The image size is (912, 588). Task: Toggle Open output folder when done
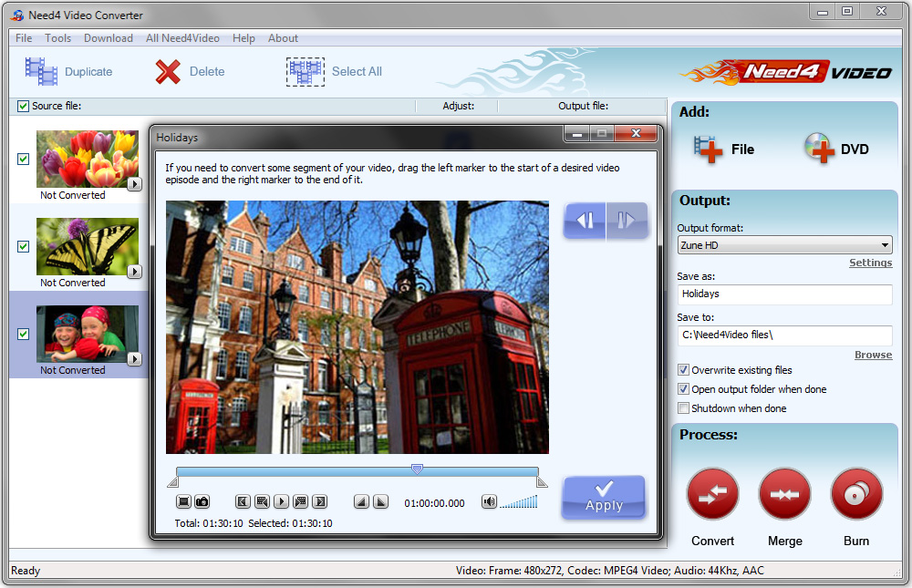(683, 389)
